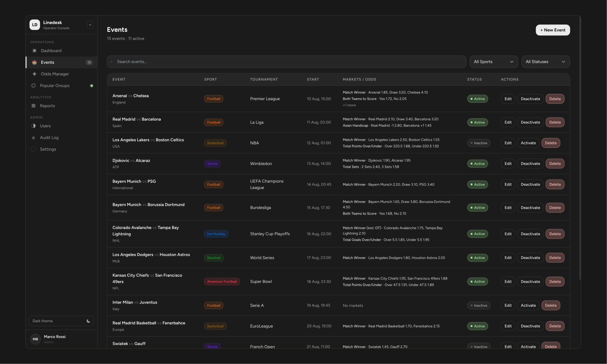Click the Tennis tag on Djokovic row
This screenshot has height=364, width=607.
coord(212,164)
